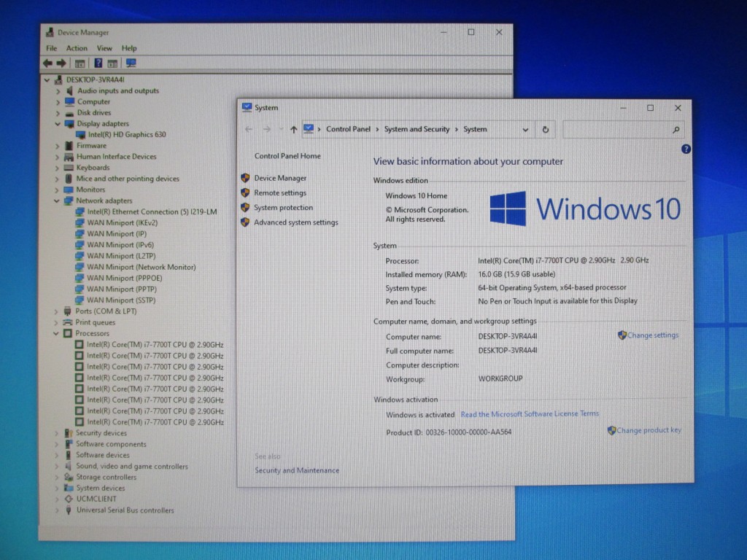Click the Up arrow in System window navigation
This screenshot has height=560, width=747.
pos(293,130)
